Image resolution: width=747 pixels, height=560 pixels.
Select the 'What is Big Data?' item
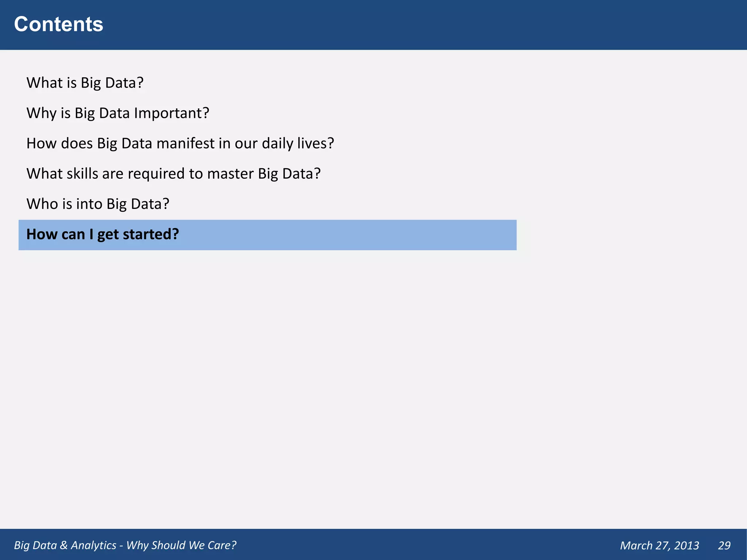click(x=85, y=83)
